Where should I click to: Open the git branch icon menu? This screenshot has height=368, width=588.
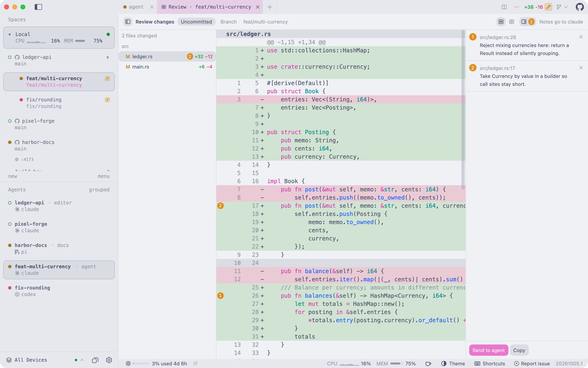(x=559, y=7)
